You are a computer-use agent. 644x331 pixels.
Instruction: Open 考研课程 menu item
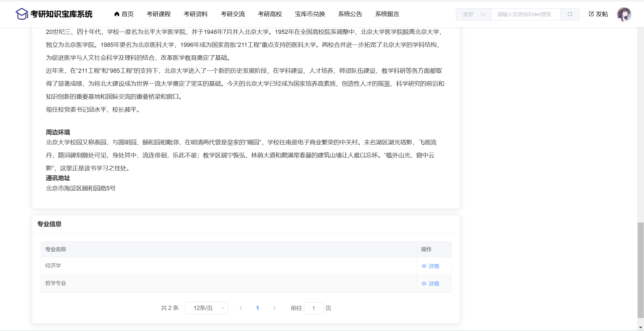[x=158, y=14]
